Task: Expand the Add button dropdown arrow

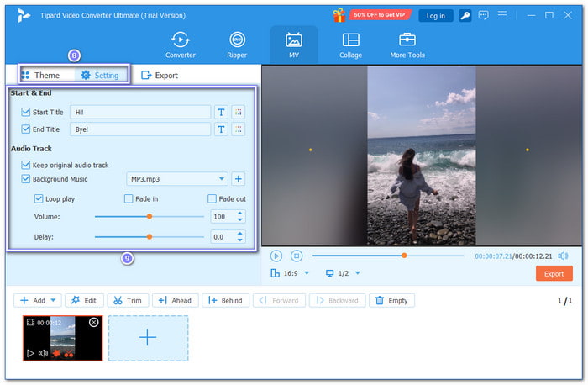Action: coord(53,300)
